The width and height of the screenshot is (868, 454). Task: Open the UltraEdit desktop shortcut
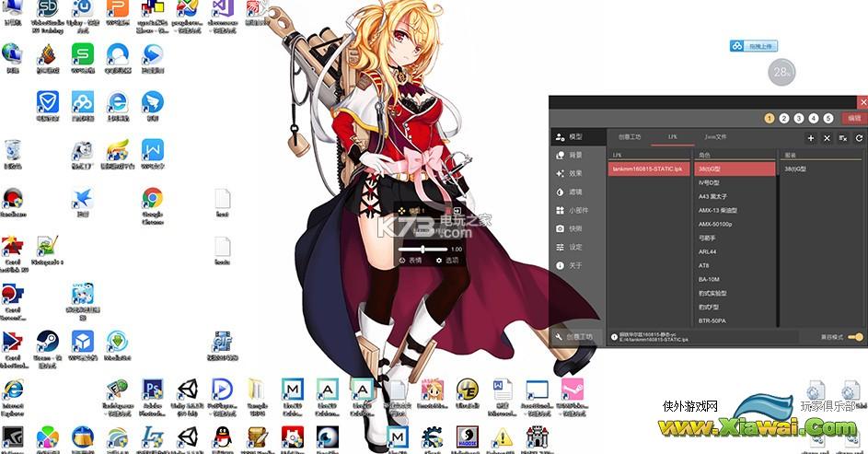click(468, 393)
